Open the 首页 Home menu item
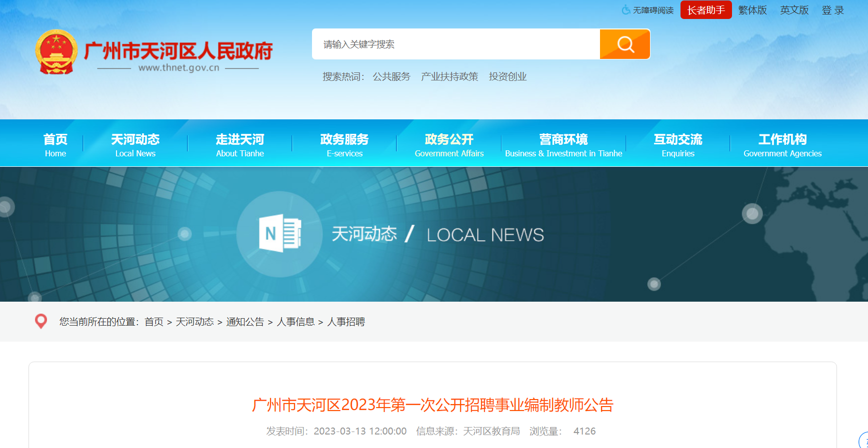This screenshot has width=868, height=448. point(55,144)
